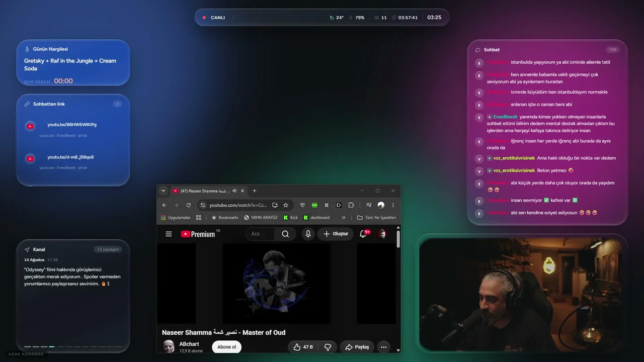Image resolution: width=644 pixels, height=362 pixels.
Task: Open YouTube notifications bell
Action: (363, 234)
